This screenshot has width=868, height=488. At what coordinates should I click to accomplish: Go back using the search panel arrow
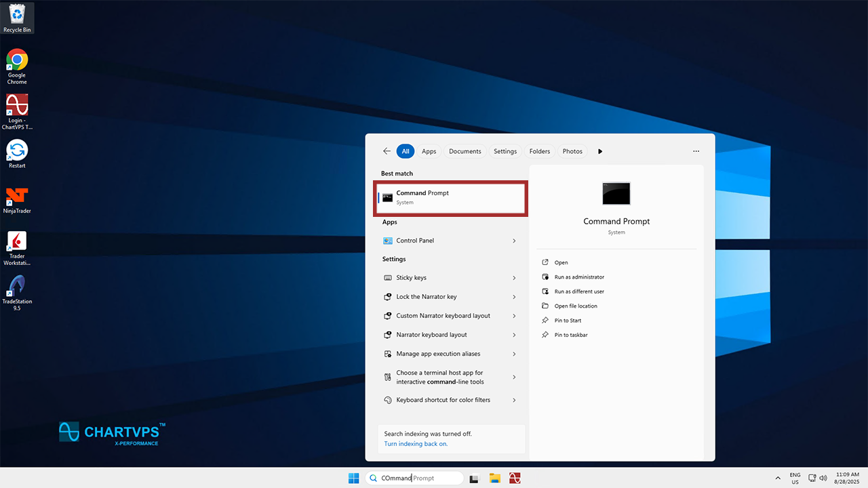pyautogui.click(x=387, y=151)
